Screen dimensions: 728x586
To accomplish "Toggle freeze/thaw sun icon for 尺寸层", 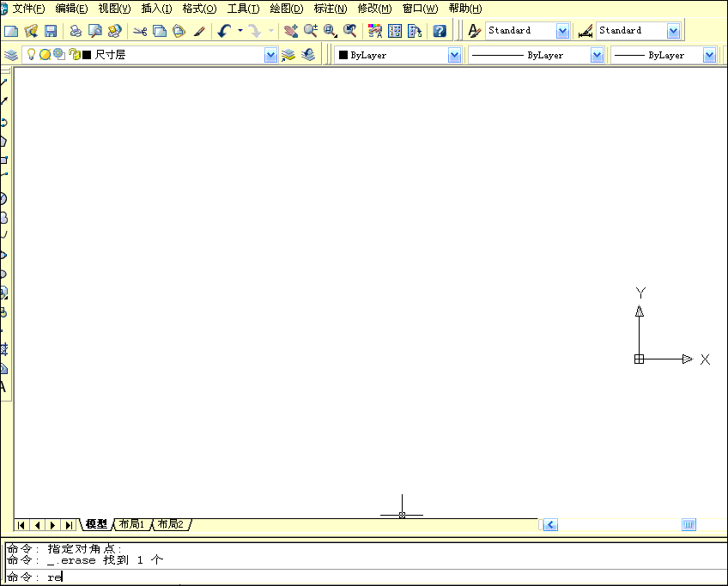I will pyautogui.click(x=45, y=55).
